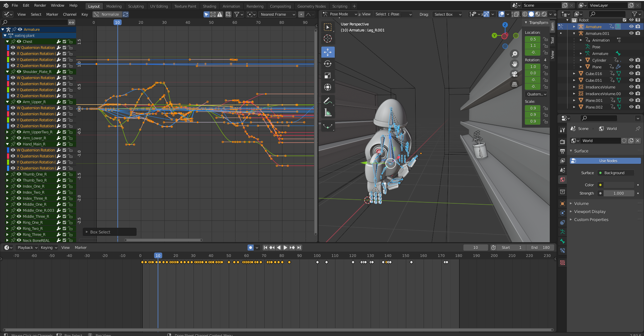Click the End frame field

pos(540,248)
